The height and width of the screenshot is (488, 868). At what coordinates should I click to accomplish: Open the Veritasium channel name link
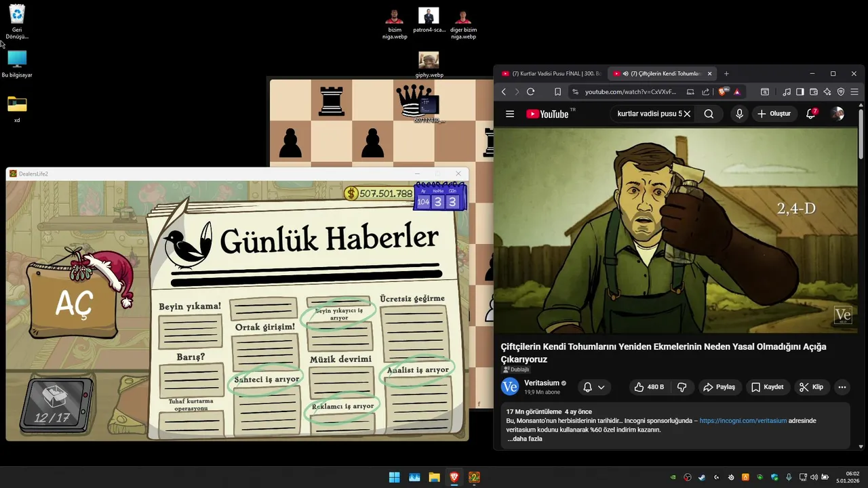[x=542, y=383]
